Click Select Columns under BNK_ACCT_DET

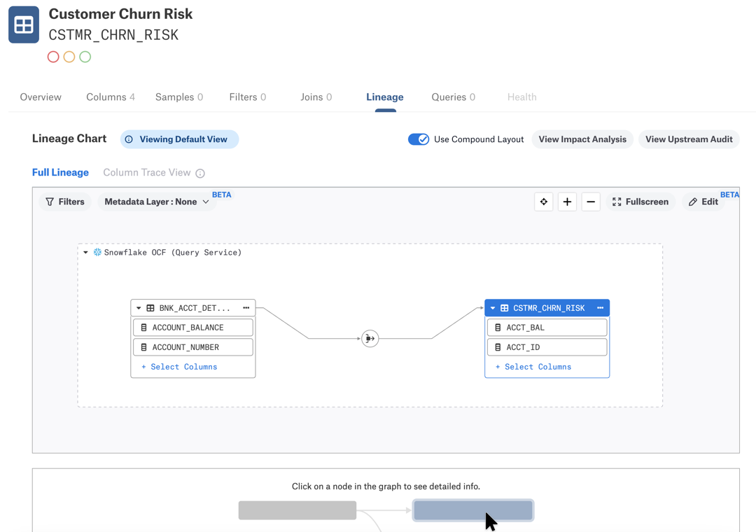[179, 367]
